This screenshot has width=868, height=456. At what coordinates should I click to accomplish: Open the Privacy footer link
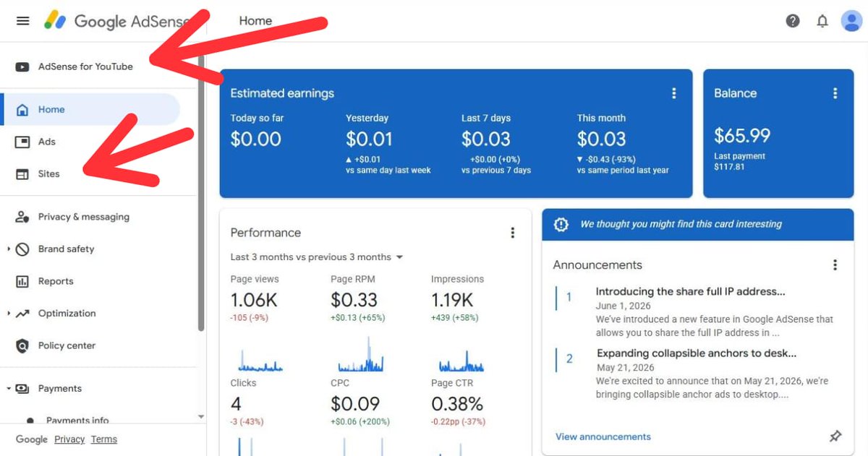click(69, 439)
